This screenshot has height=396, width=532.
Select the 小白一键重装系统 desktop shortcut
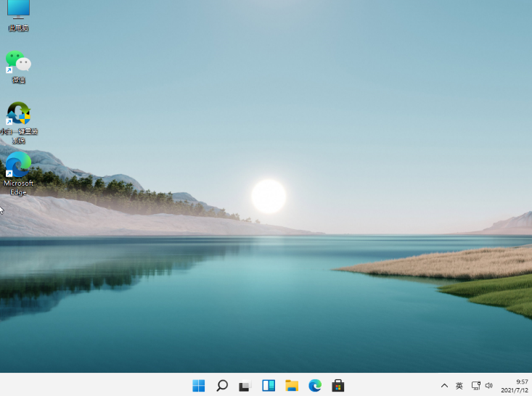[18, 123]
